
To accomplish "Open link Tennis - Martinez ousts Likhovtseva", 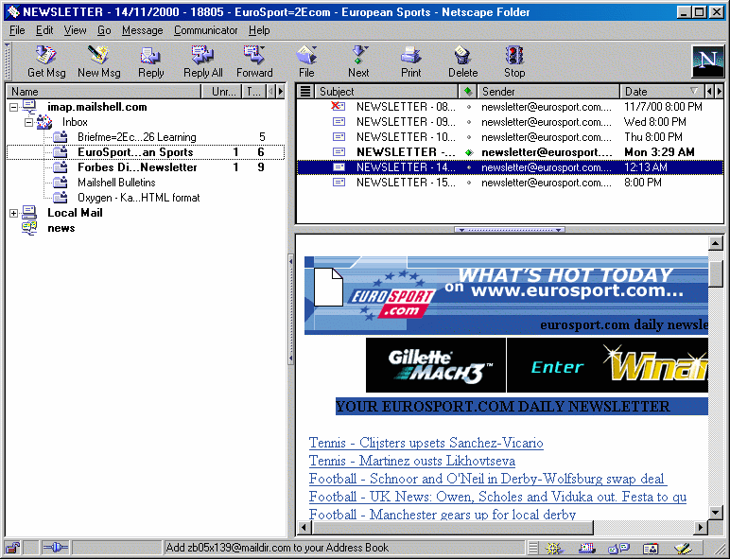I will tap(412, 461).
